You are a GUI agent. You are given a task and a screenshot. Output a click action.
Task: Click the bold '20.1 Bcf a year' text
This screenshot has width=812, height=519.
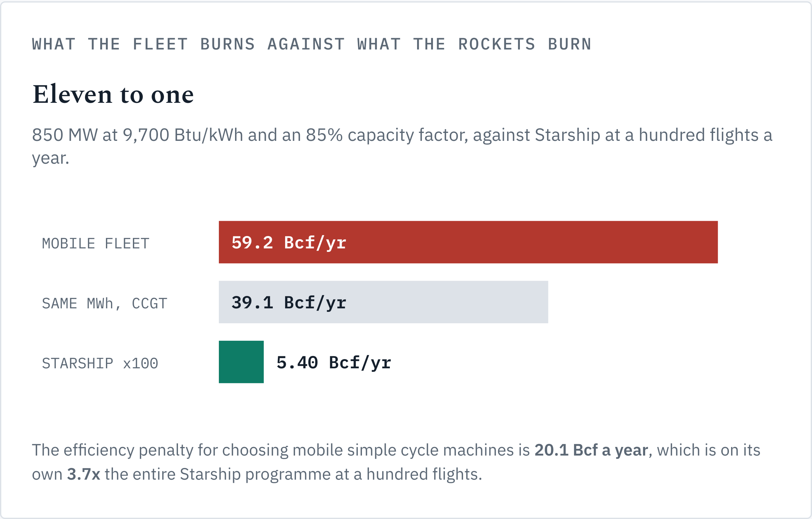[x=591, y=450]
